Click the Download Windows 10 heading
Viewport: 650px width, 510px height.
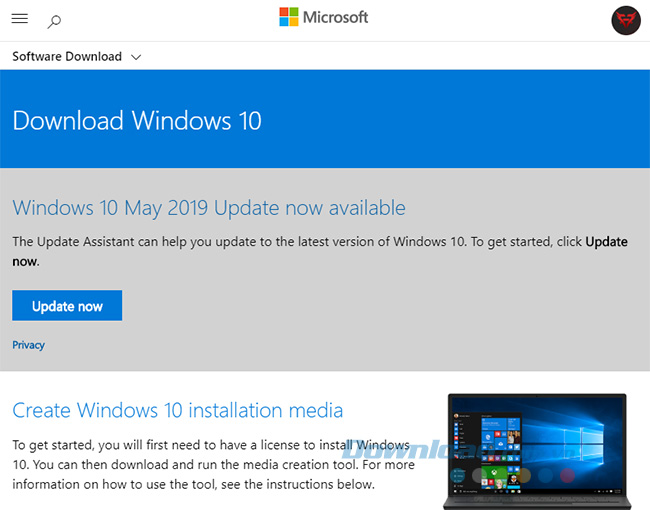click(x=137, y=121)
